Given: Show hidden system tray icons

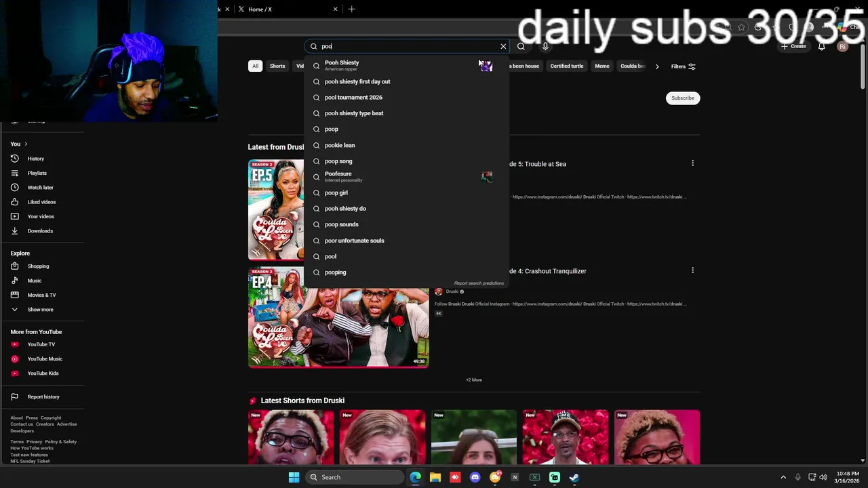Looking at the screenshot, I should point(783,477).
